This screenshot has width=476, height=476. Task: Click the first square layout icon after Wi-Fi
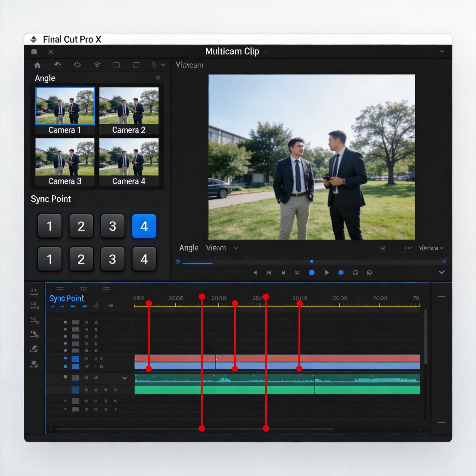pos(116,65)
